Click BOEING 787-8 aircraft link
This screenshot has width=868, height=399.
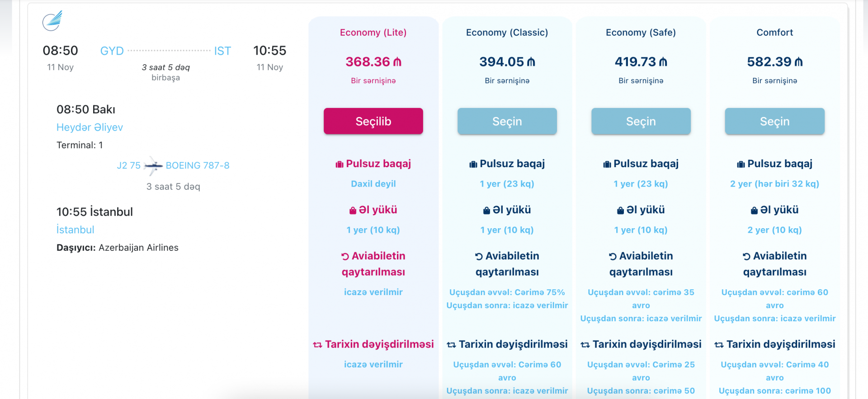[x=198, y=166]
